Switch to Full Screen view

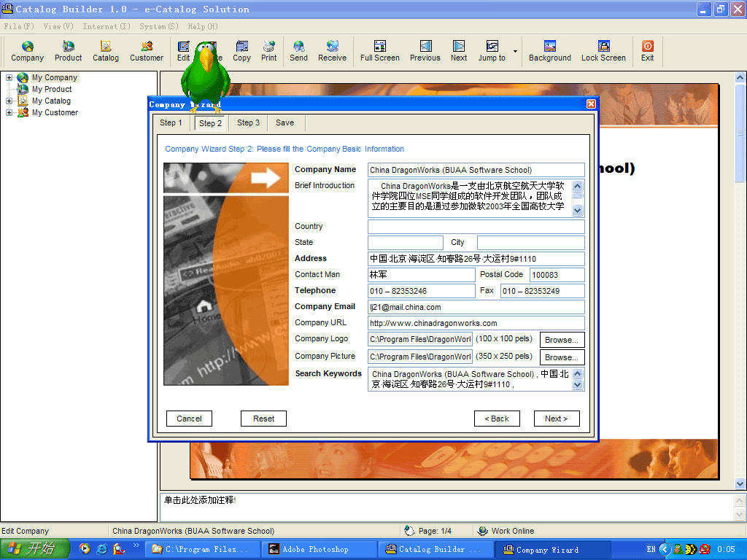[x=379, y=51]
